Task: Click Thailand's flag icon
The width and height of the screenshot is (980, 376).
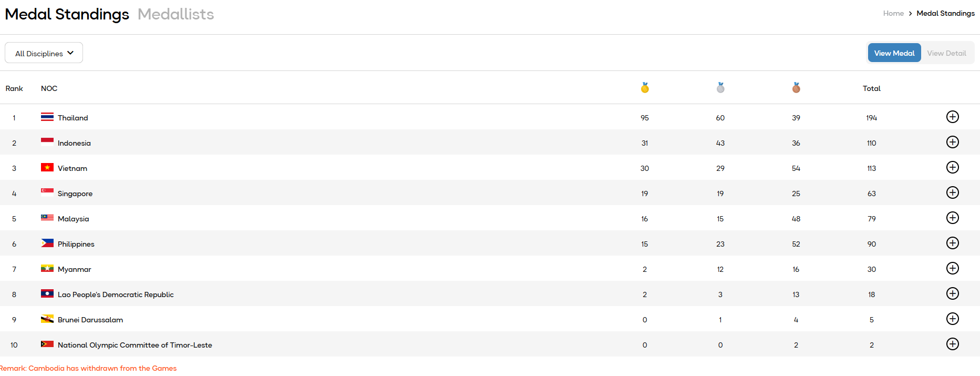Action: (47, 117)
